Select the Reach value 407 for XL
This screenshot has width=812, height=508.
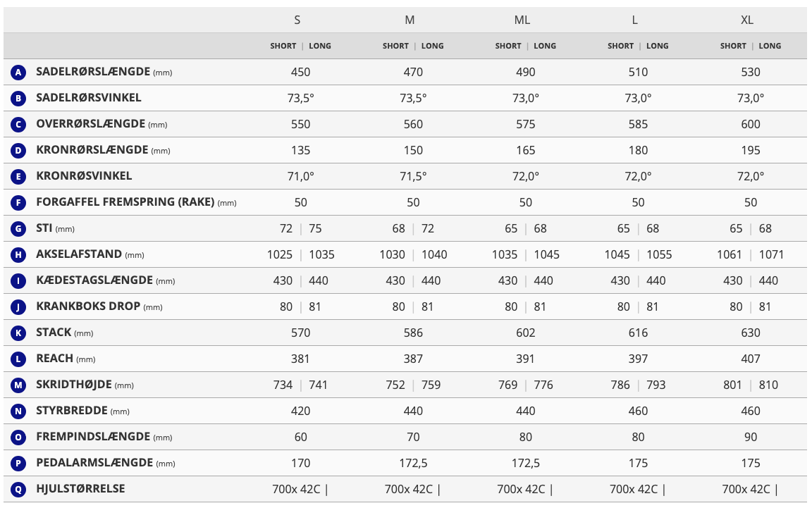click(751, 359)
